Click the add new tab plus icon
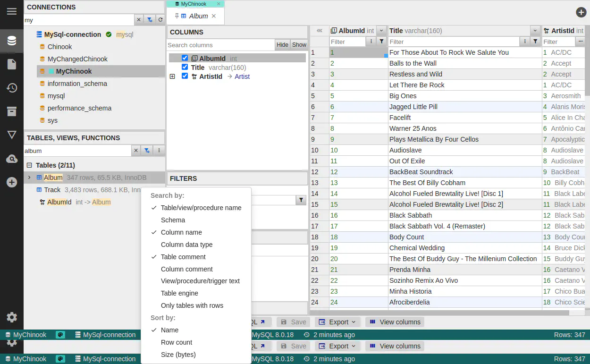The width and height of the screenshot is (590, 364). pyautogui.click(x=581, y=13)
